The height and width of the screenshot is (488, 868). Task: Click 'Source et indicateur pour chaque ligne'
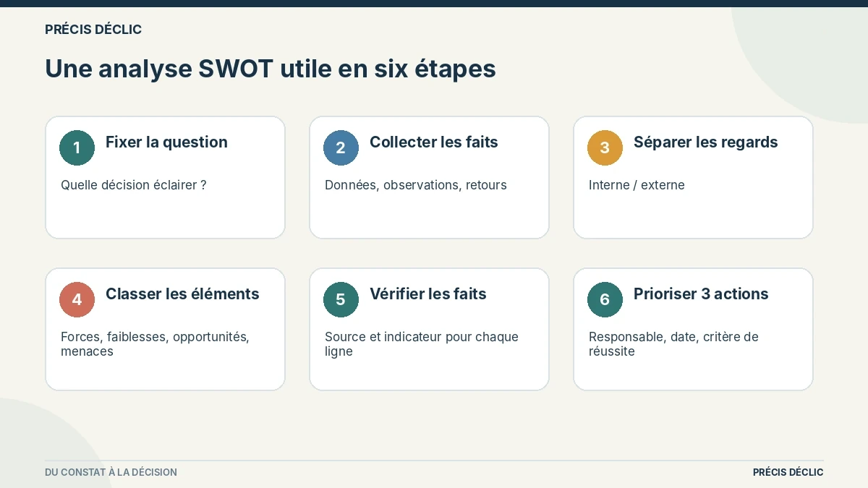[422, 344]
